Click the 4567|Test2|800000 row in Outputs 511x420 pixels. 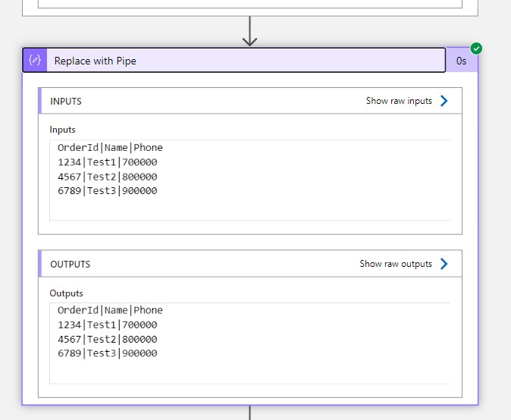(107, 339)
